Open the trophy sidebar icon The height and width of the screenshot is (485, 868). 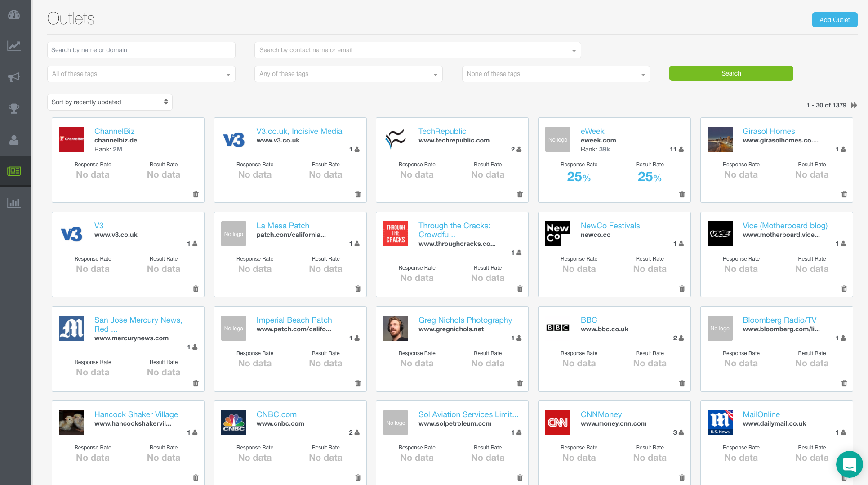tap(14, 108)
